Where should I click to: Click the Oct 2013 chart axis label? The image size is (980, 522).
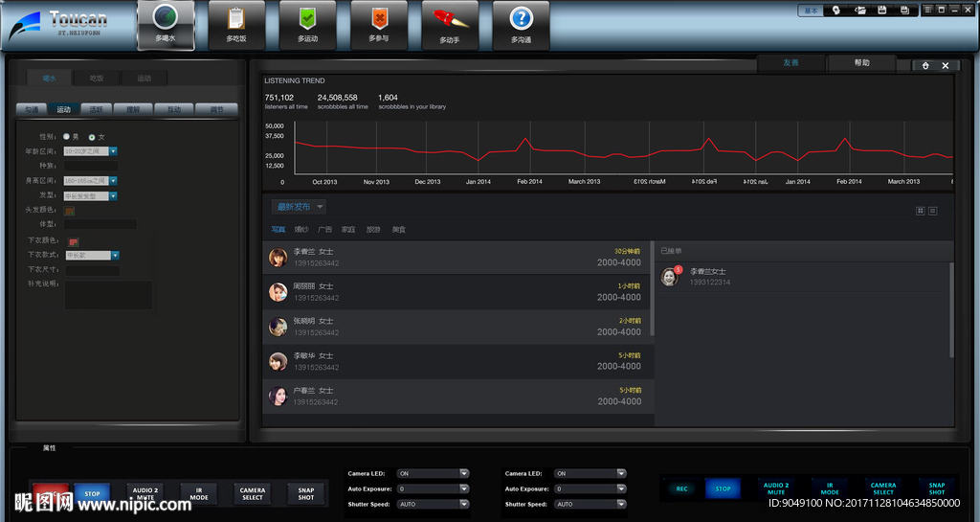click(x=324, y=182)
